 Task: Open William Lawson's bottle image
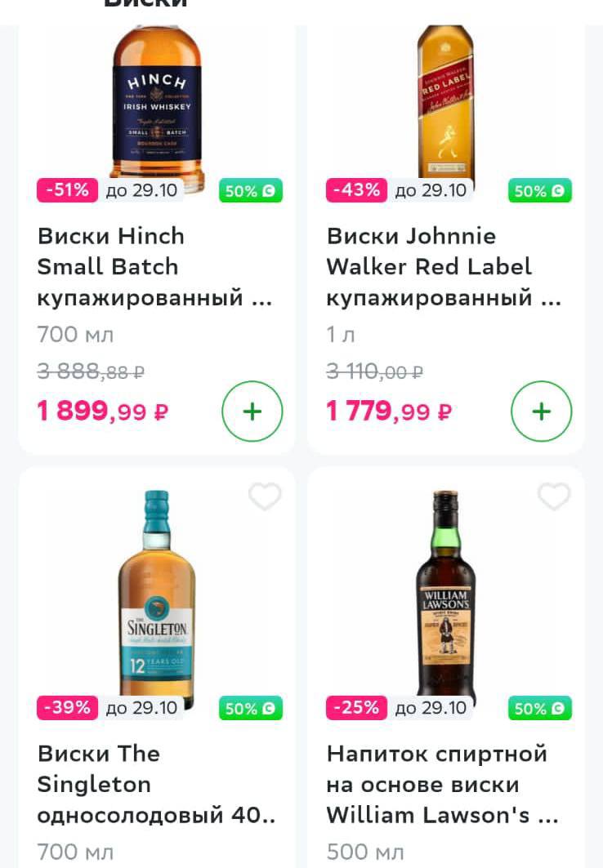click(x=446, y=597)
